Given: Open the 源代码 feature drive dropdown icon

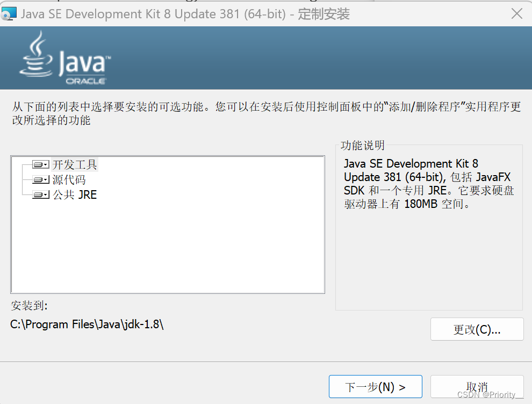Looking at the screenshot, I should tap(41, 179).
